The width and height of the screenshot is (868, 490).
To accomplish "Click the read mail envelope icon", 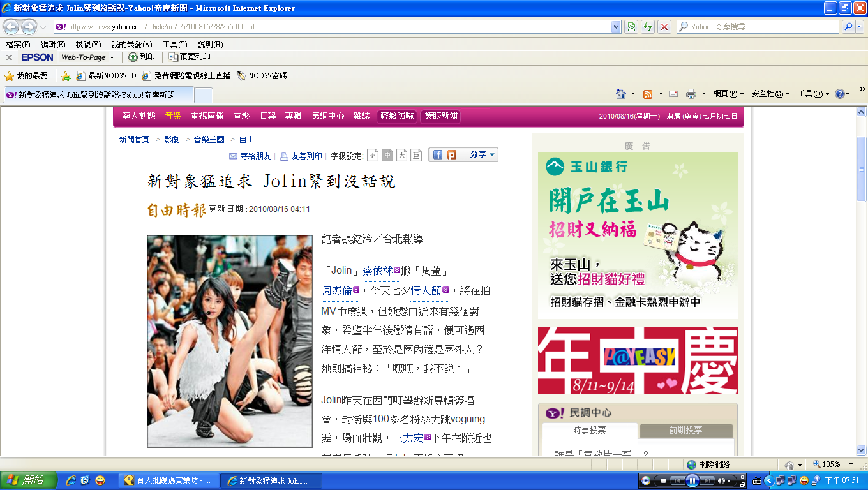I will point(673,94).
